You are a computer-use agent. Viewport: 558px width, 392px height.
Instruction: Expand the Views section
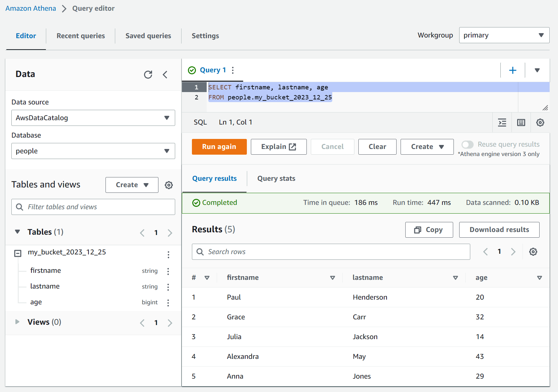click(x=17, y=322)
